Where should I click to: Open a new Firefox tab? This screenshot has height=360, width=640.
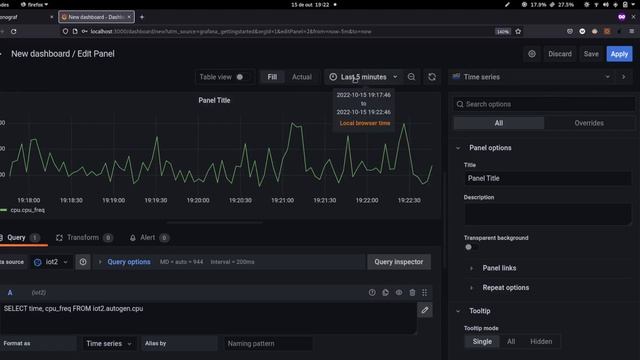142,17
